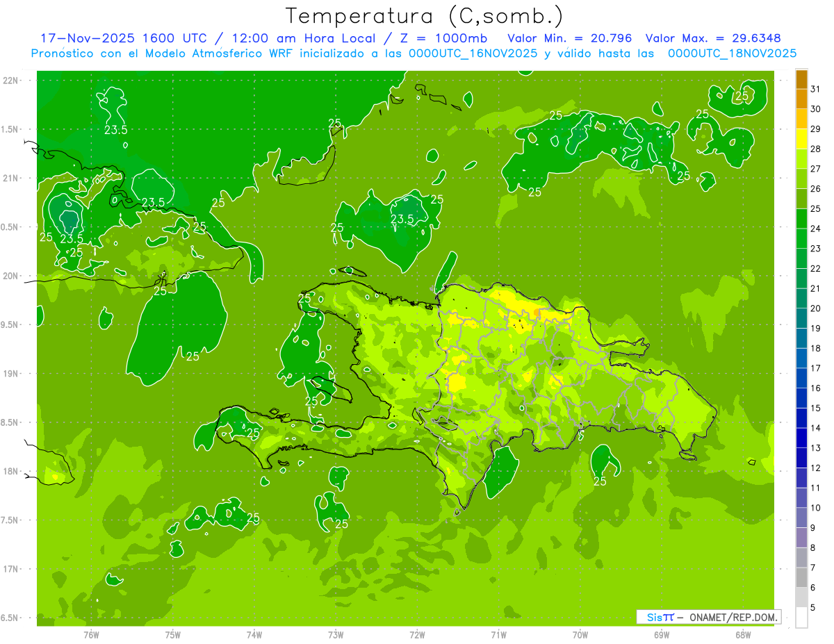
Task: Select the "Z = 1000mb" pressure level text
Action: coord(443,38)
